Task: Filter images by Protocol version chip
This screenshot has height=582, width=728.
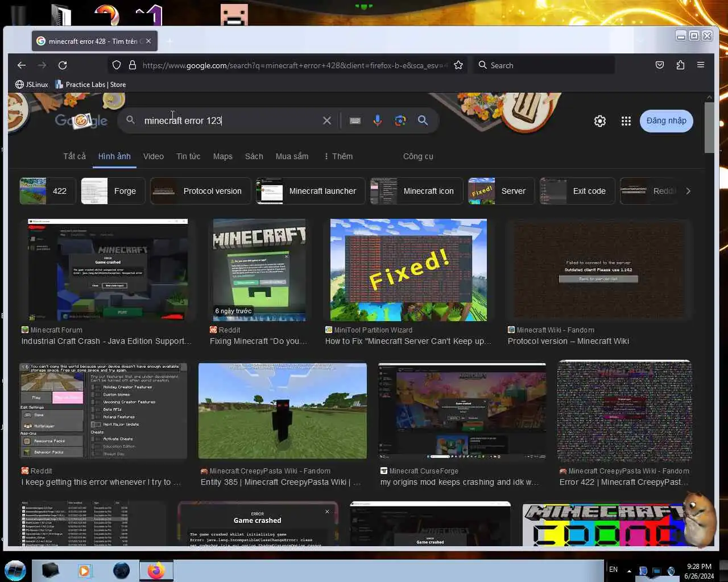Action: point(201,191)
